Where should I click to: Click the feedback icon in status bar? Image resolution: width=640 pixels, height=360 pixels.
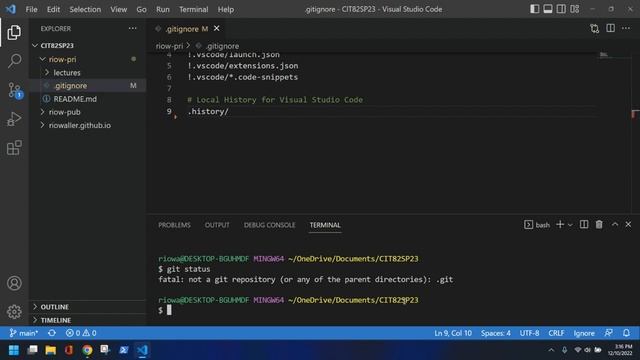(609, 333)
